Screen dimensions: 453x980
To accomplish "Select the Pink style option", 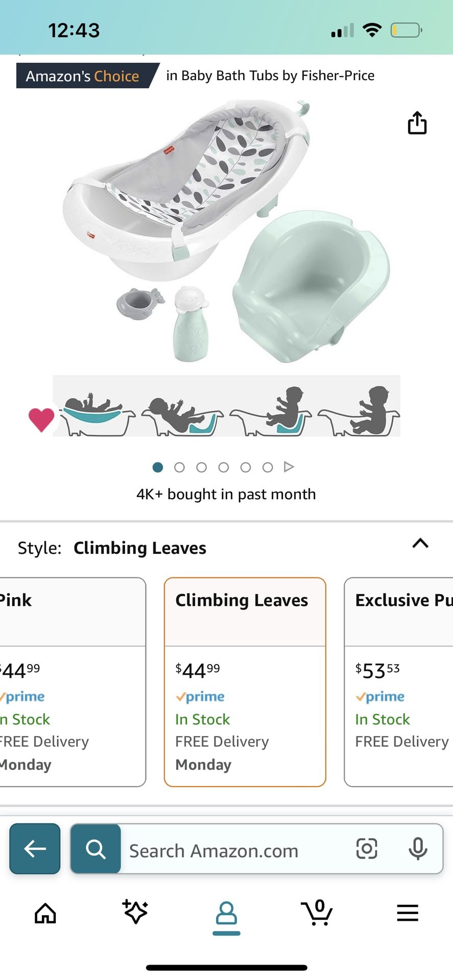I will (x=71, y=682).
